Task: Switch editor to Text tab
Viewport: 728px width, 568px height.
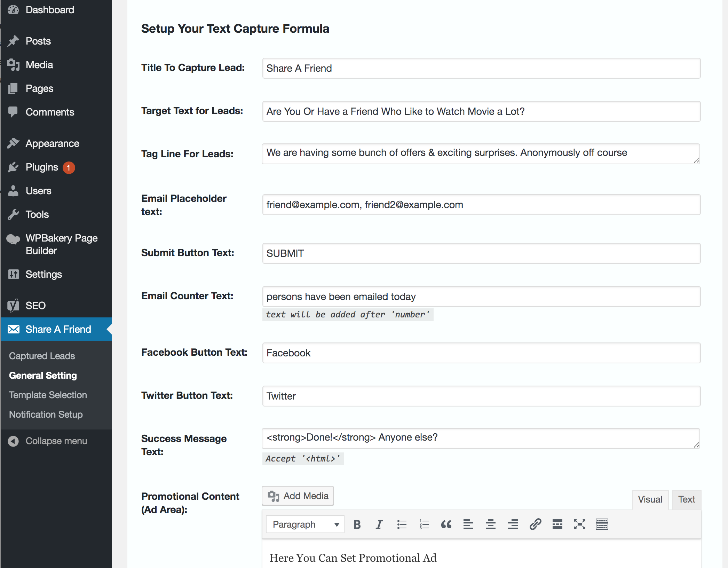Action: (686, 499)
